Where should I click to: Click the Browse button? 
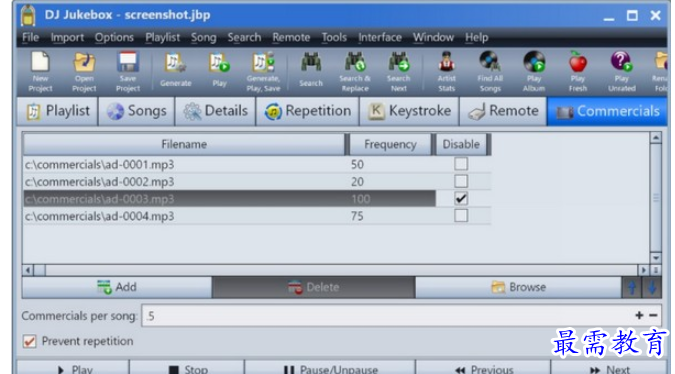point(518,287)
